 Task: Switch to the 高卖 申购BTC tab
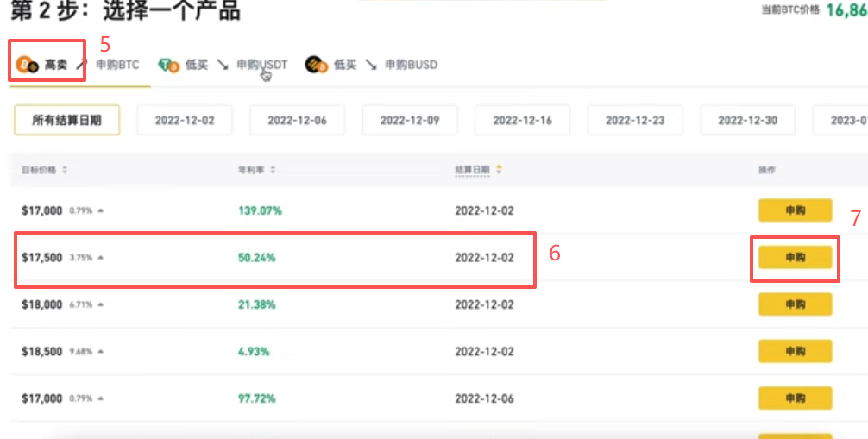pyautogui.click(x=78, y=66)
